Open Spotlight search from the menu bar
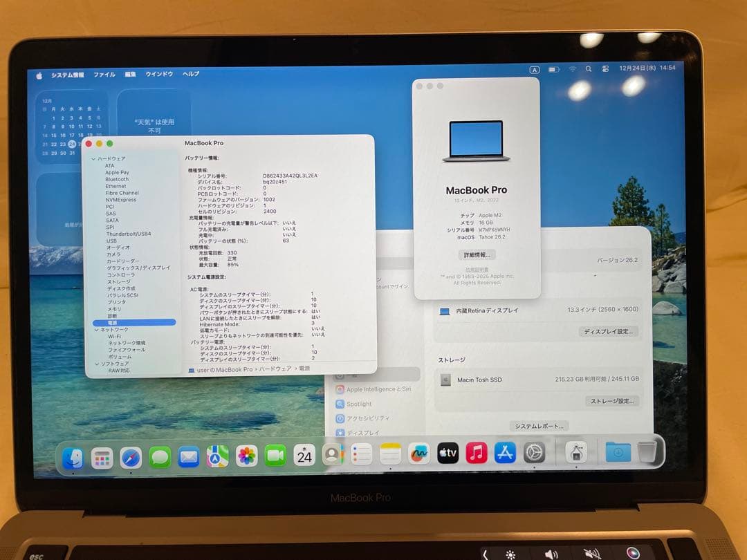This screenshot has width=747, height=560. point(589,68)
